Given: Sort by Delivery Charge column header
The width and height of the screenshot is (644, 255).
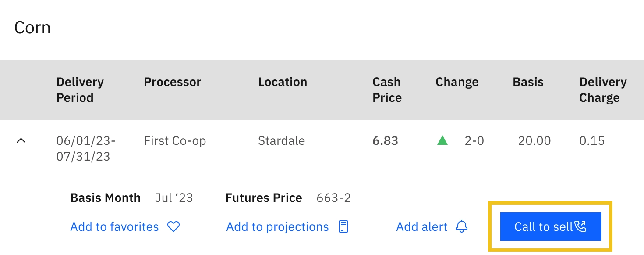Looking at the screenshot, I should pyautogui.click(x=603, y=90).
